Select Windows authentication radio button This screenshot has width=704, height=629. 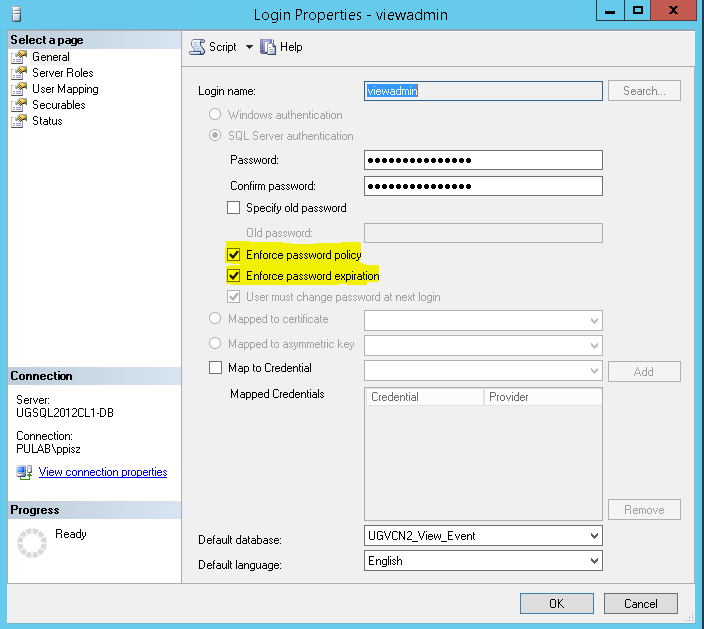pos(215,114)
